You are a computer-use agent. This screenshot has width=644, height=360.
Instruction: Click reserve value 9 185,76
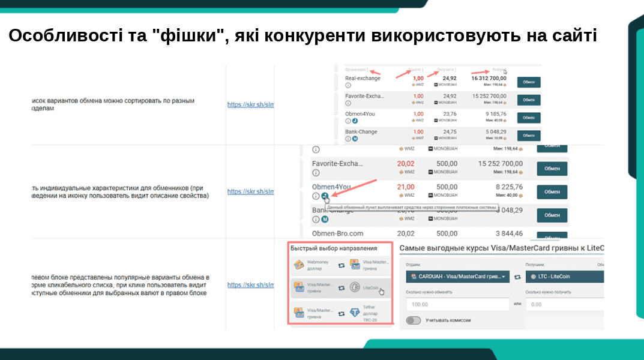click(x=496, y=114)
